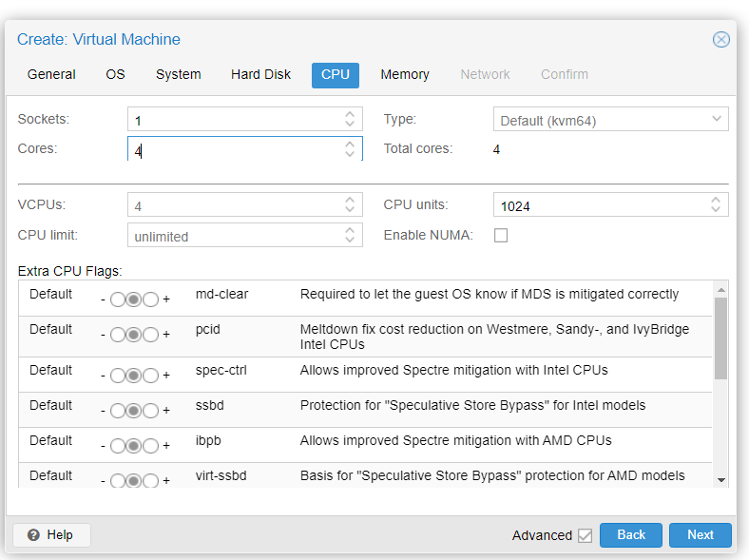Viewport: 749px width, 560px height.
Task: Switch to the Memory tab
Action: 405,74
